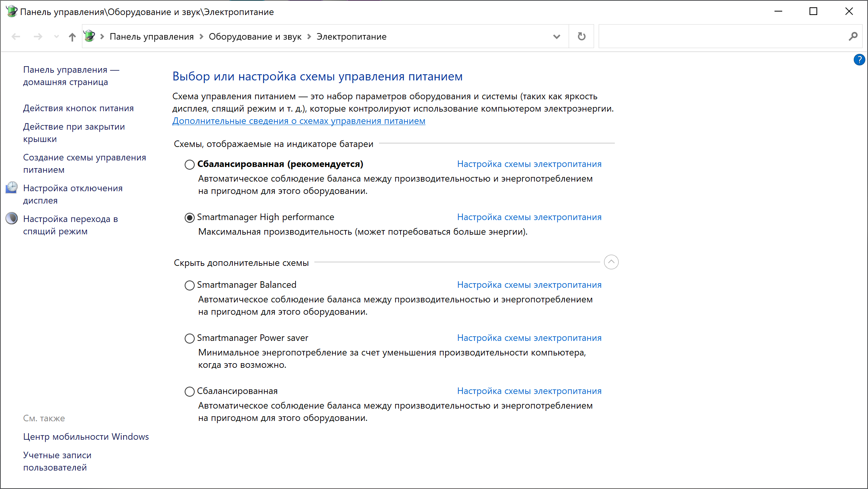Click the refresh icon in address bar

581,37
